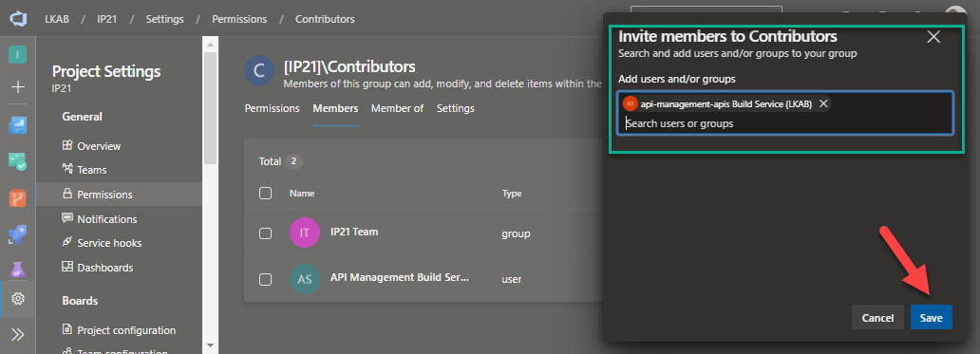
Task: Click the AS avatar of API Management row
Action: click(305, 279)
